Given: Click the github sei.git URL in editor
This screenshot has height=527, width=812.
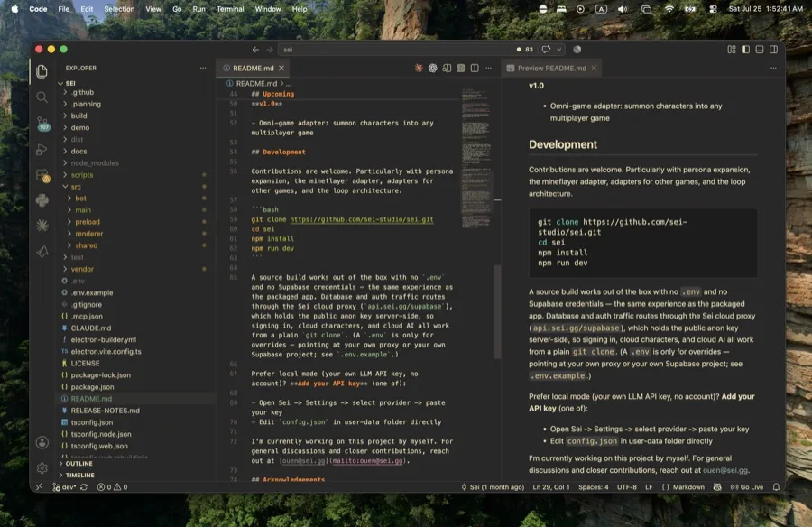Looking at the screenshot, I should click(x=362, y=219).
